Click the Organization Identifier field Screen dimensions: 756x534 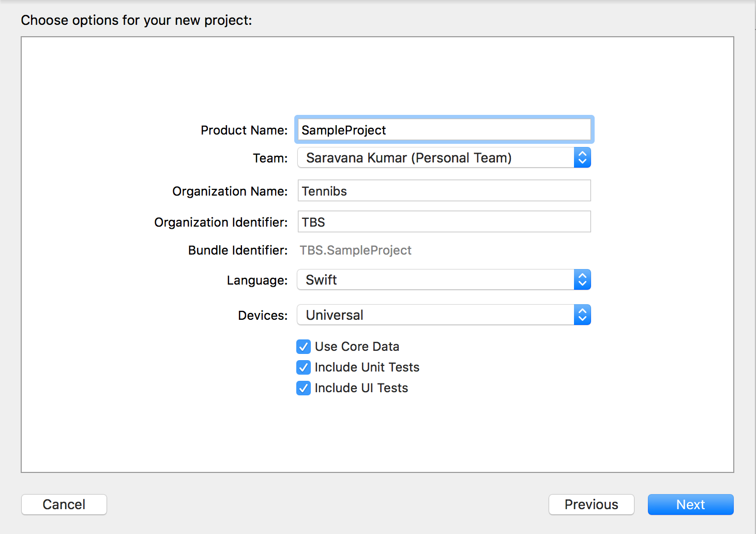point(444,222)
